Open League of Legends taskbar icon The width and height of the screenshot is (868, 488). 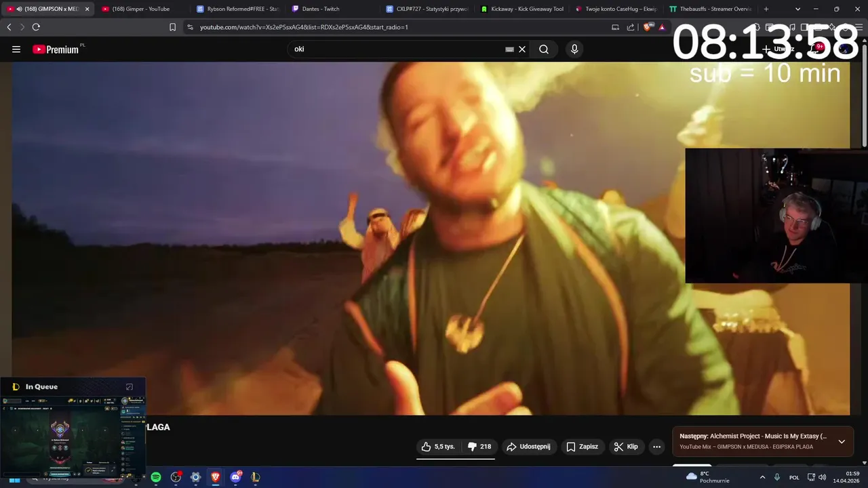tap(255, 477)
